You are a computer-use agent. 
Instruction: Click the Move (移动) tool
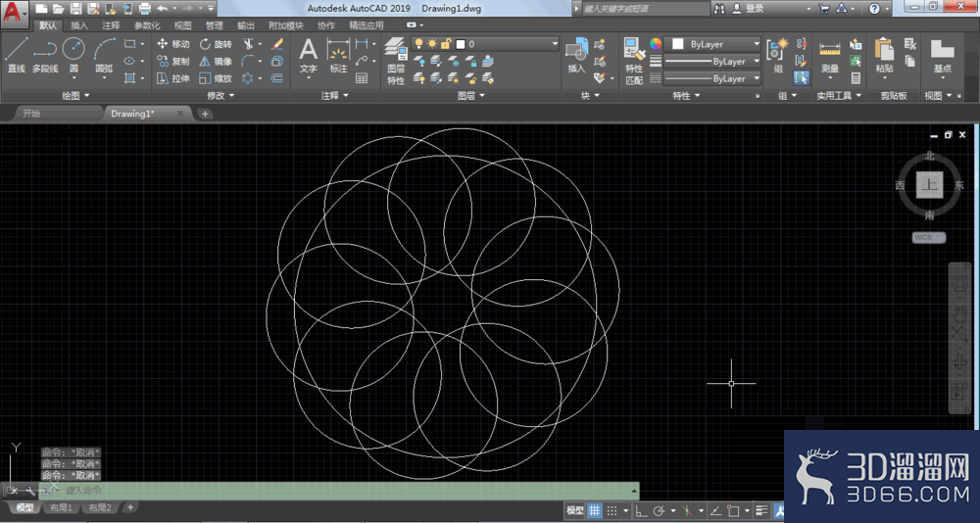coord(172,44)
